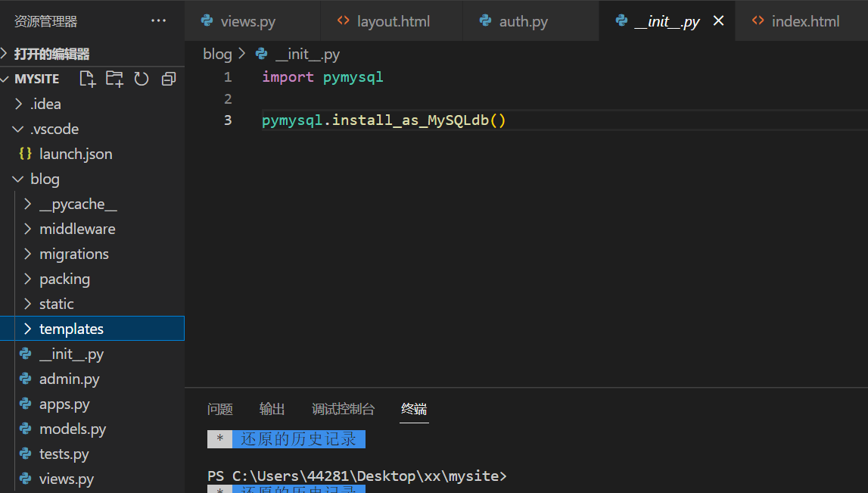Open the Debug Console panel tab

click(x=343, y=409)
